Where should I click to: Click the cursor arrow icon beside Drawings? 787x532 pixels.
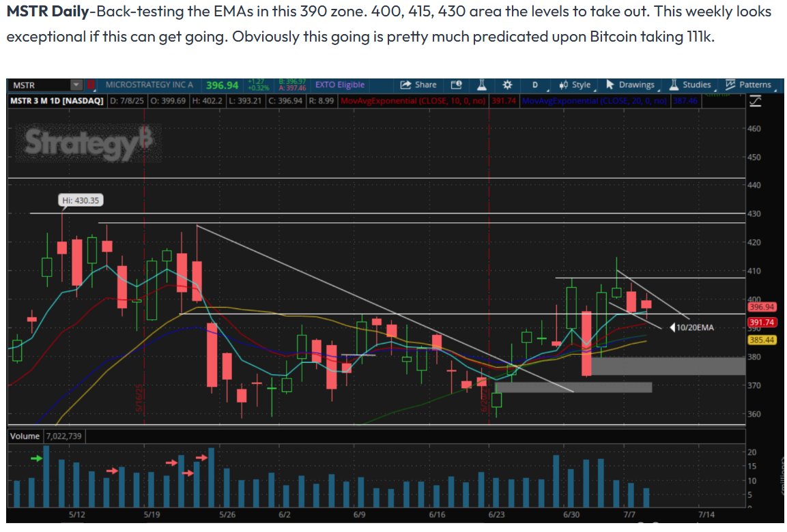[x=610, y=85]
